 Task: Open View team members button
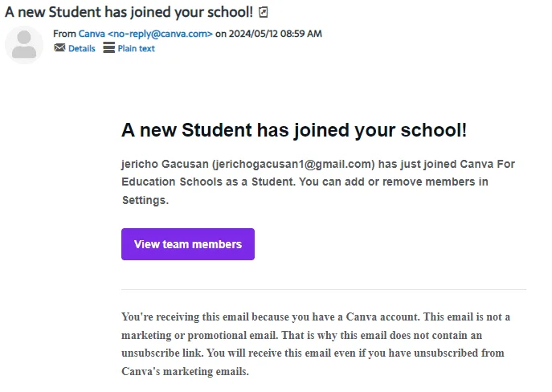tap(188, 244)
